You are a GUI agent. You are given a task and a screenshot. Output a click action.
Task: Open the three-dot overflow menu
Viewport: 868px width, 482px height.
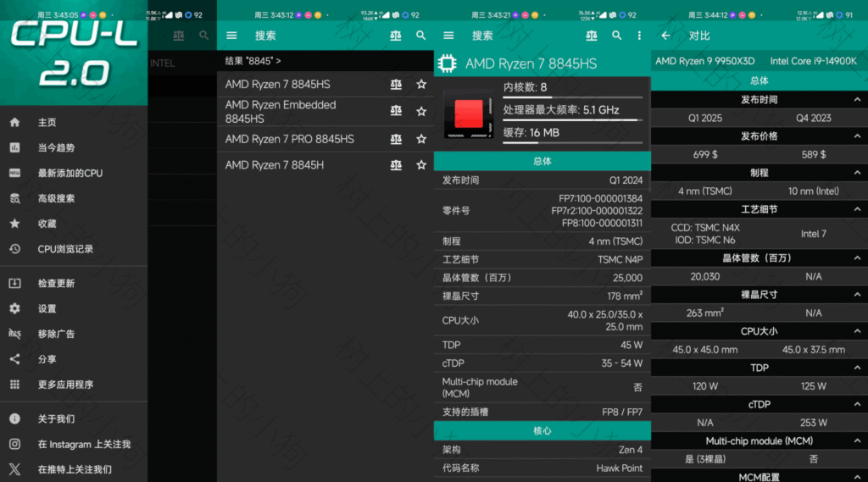[639, 36]
